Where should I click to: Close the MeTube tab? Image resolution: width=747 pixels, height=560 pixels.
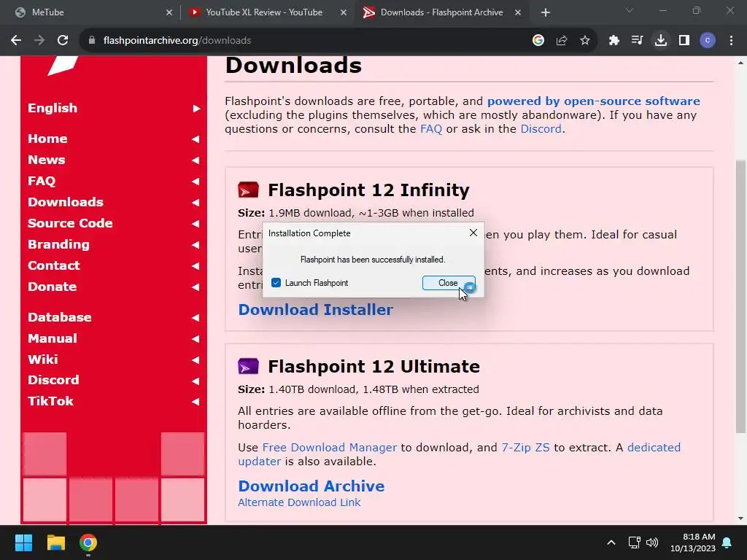169,12
